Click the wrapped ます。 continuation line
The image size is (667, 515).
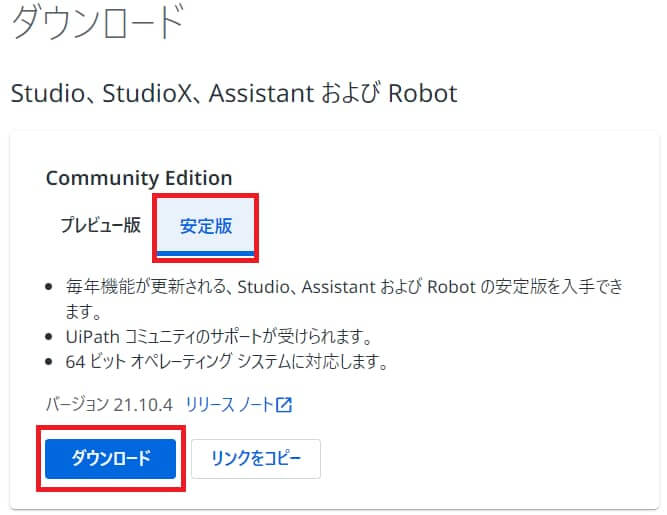[84, 312]
